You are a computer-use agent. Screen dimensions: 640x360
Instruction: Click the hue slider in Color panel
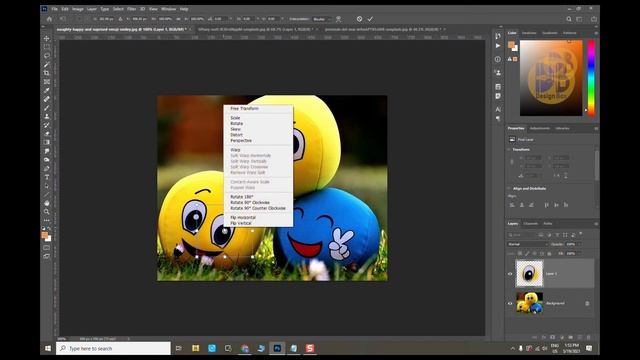pos(591,78)
